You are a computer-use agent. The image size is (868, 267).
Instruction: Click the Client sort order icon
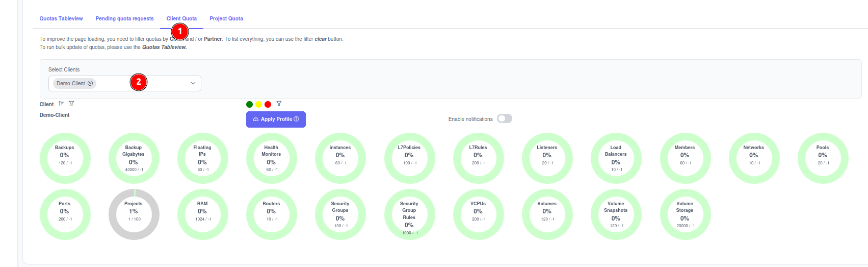[x=61, y=104]
